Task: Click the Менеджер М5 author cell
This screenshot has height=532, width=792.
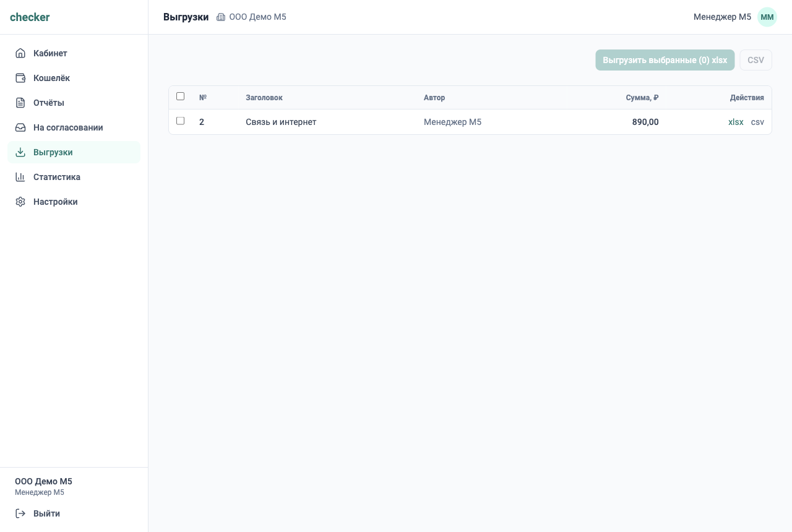Action: (452, 122)
